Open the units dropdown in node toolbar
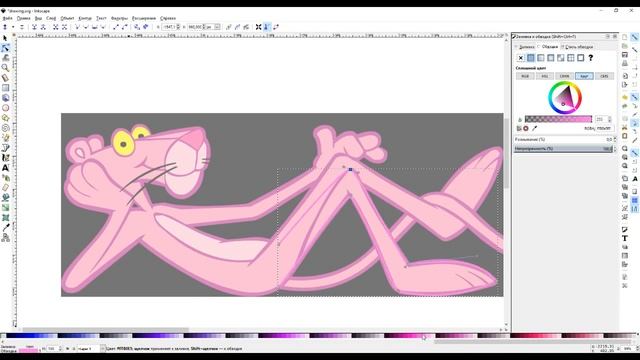This screenshot has height=360, width=640. pos(217,27)
